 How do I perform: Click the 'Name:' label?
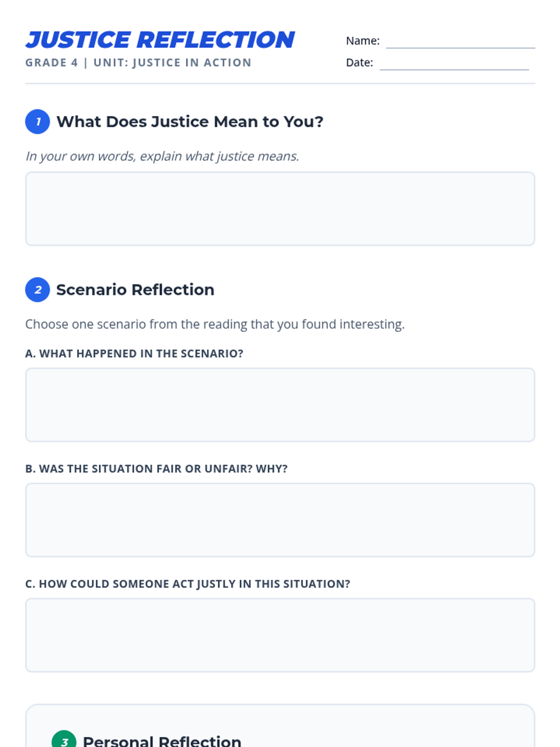point(363,41)
